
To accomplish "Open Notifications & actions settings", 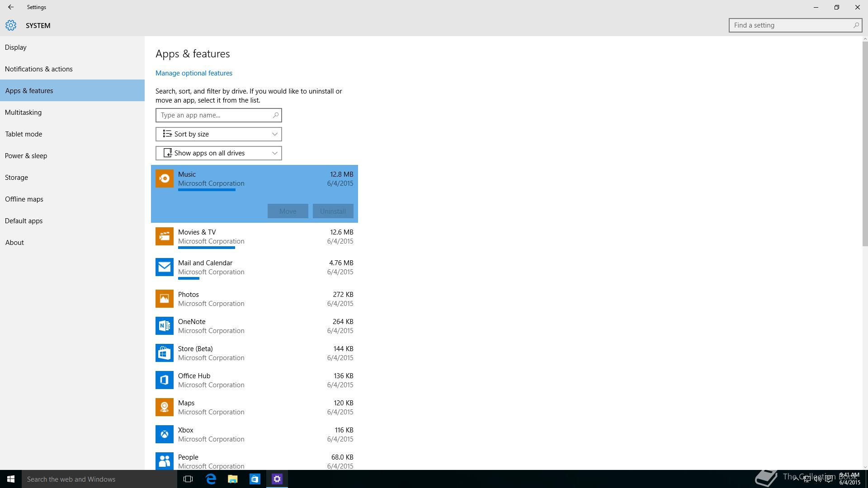I will coord(72,69).
